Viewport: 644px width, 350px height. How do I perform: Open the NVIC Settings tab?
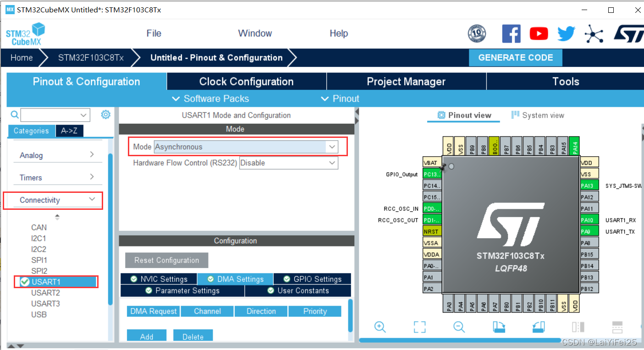point(159,279)
